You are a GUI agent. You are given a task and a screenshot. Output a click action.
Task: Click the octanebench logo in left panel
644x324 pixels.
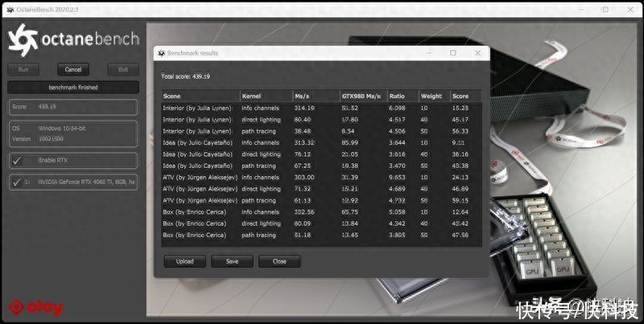(x=73, y=39)
